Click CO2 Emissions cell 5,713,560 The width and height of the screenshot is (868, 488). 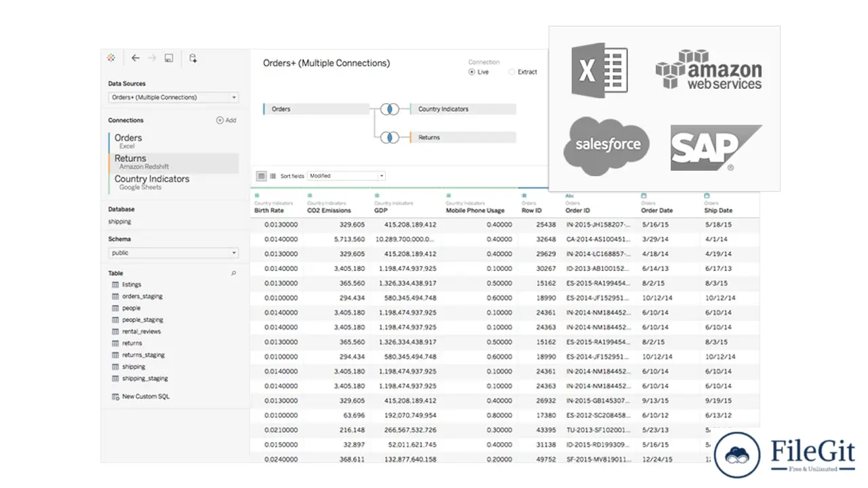[x=349, y=239]
